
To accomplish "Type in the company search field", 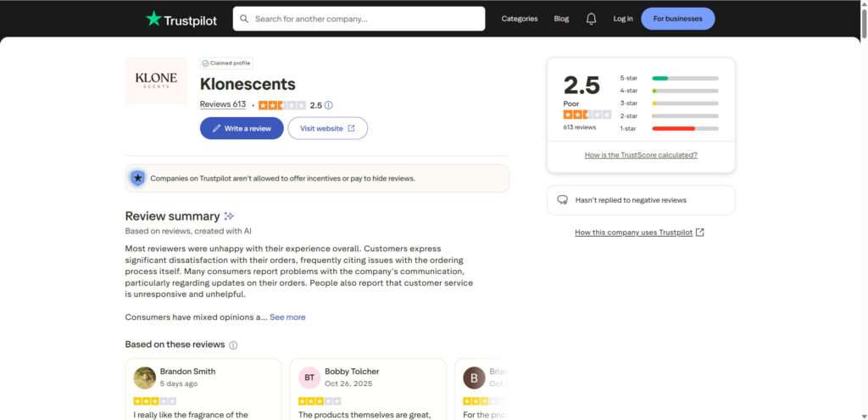I will [364, 19].
